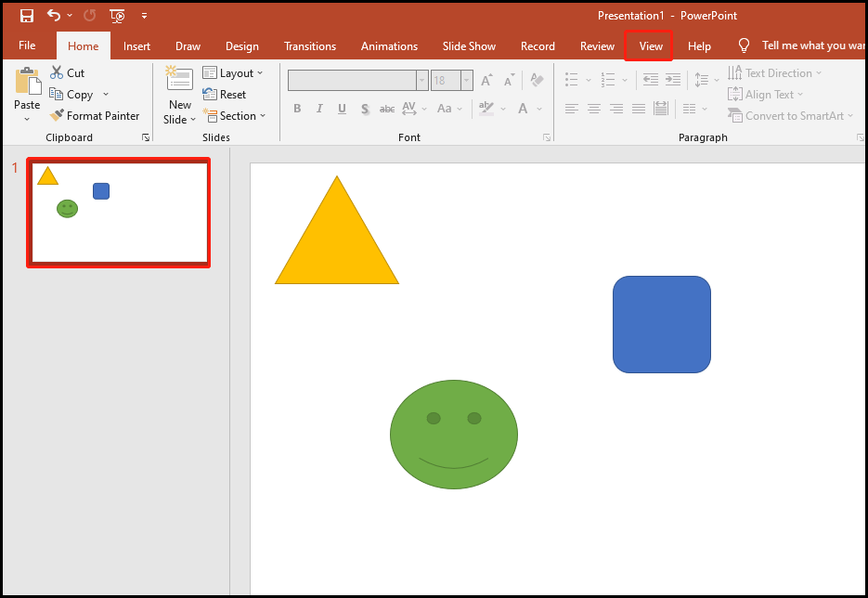Open the Section dropdown
This screenshot has width=868, height=598.
(x=236, y=115)
